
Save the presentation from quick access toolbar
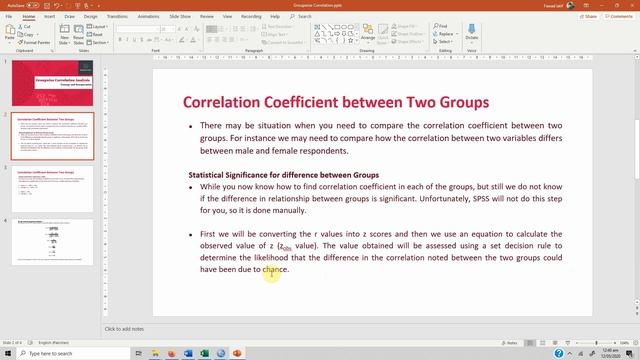pyautogui.click(x=47, y=6)
